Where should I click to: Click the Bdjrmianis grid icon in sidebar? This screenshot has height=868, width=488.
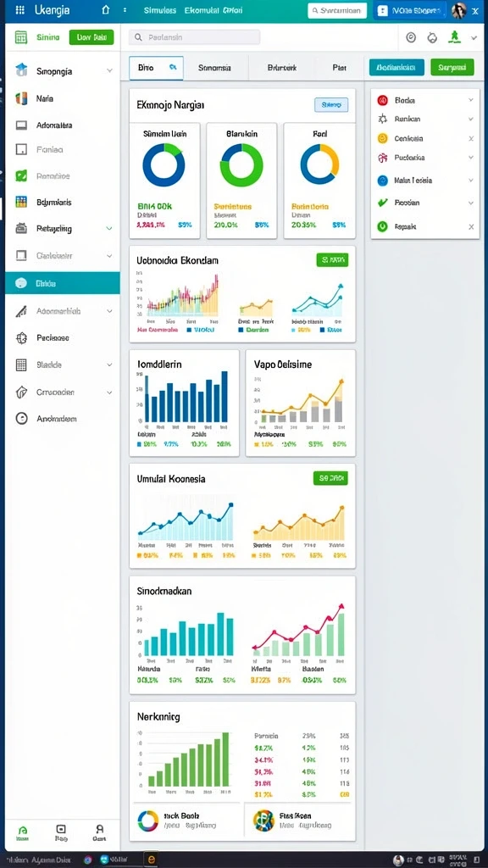pyautogui.click(x=21, y=202)
